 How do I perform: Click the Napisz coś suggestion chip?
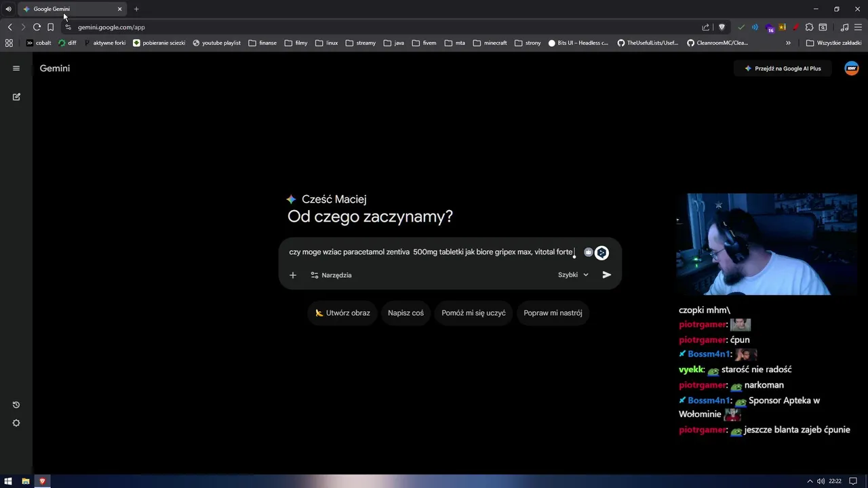(406, 313)
